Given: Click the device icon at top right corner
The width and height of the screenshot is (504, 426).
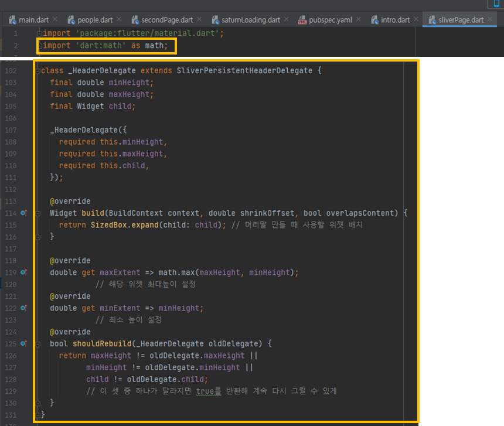Looking at the screenshot, I should 496,3.
